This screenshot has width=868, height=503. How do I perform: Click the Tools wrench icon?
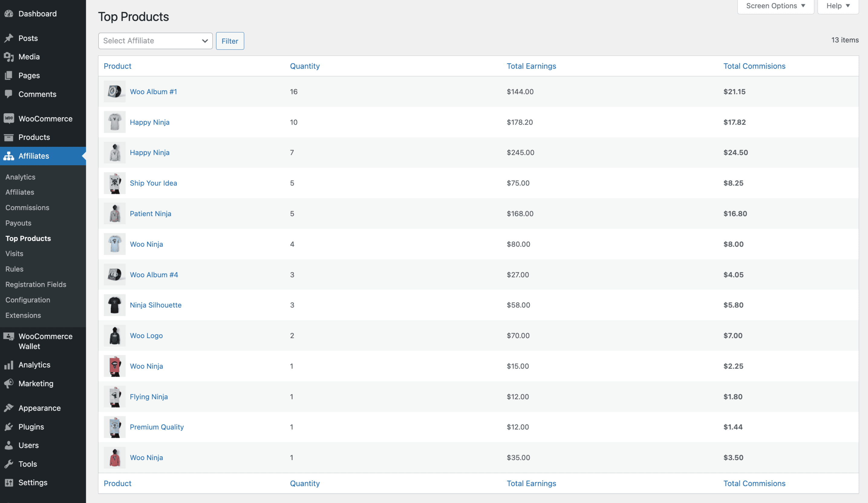tap(8, 464)
